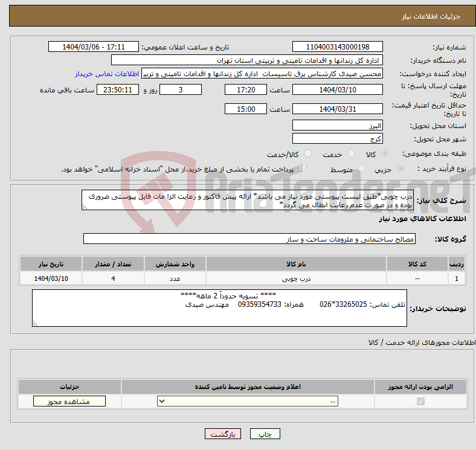The height and width of the screenshot is (450, 476).
Task: Open the مشاهده مجوز button
Action: [69, 402]
